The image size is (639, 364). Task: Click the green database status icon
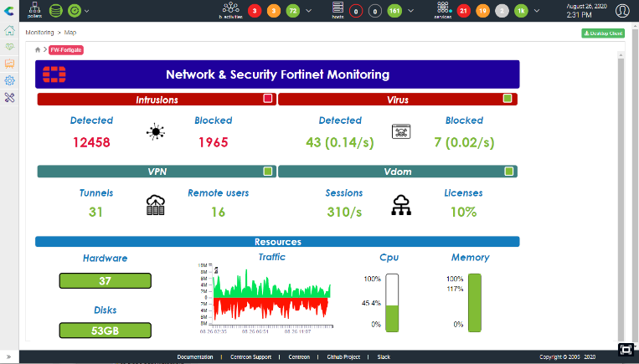click(56, 11)
